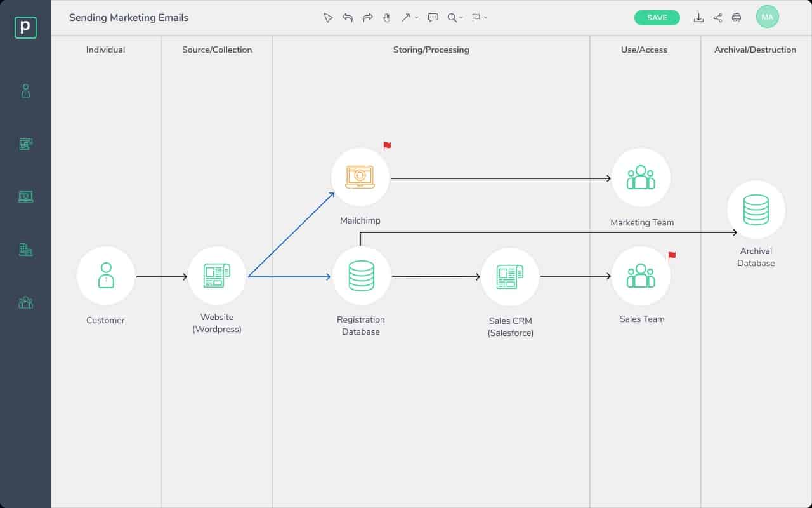
Task: Expand the flag options chevron
Action: click(485, 18)
